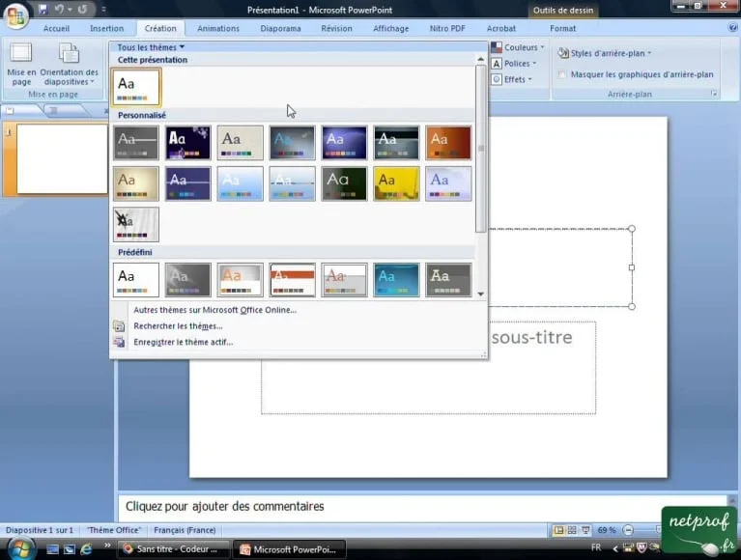Customize the quick access toolbar dropdown

tap(103, 10)
